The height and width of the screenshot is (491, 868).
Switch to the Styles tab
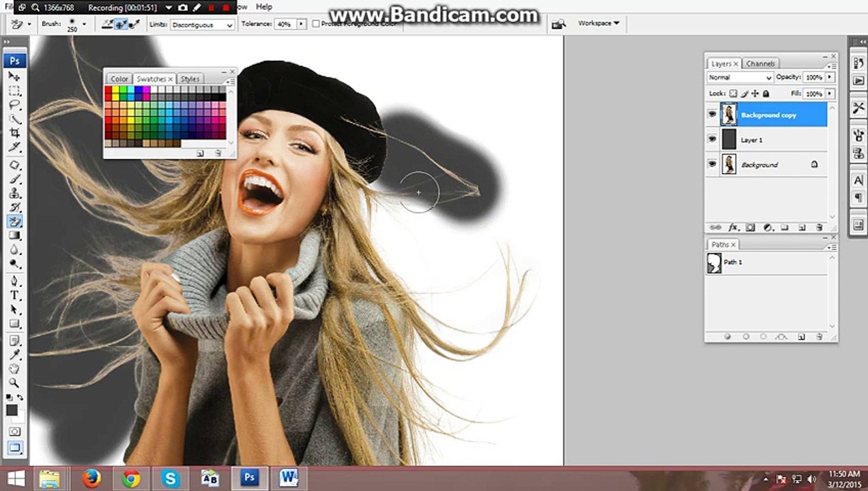(x=190, y=79)
